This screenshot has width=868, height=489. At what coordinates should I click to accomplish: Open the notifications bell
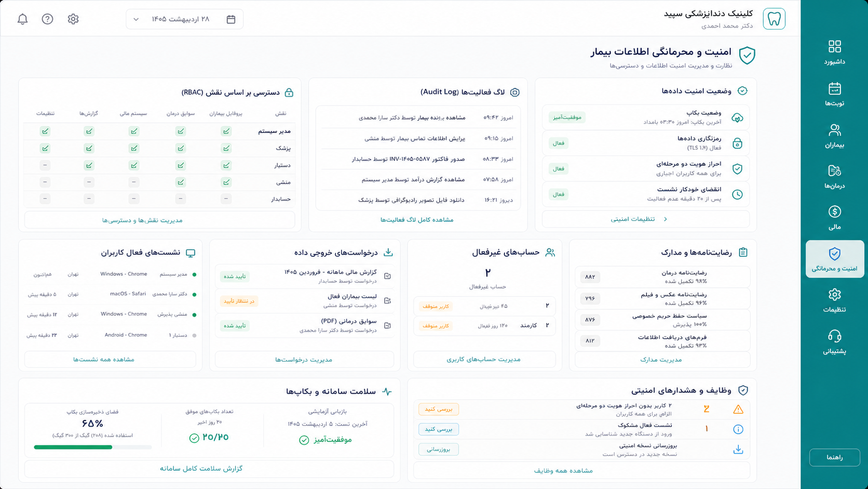[x=22, y=19]
